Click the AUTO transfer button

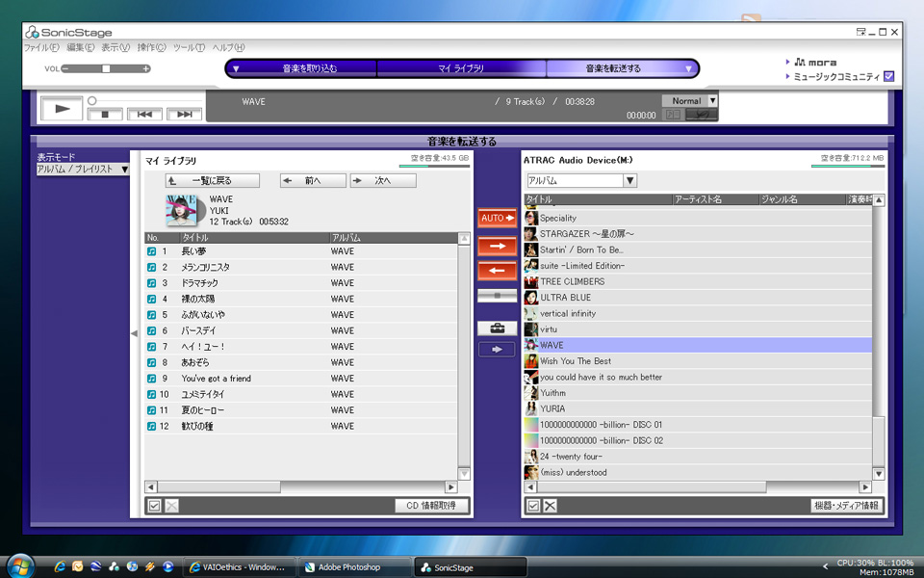[497, 218]
